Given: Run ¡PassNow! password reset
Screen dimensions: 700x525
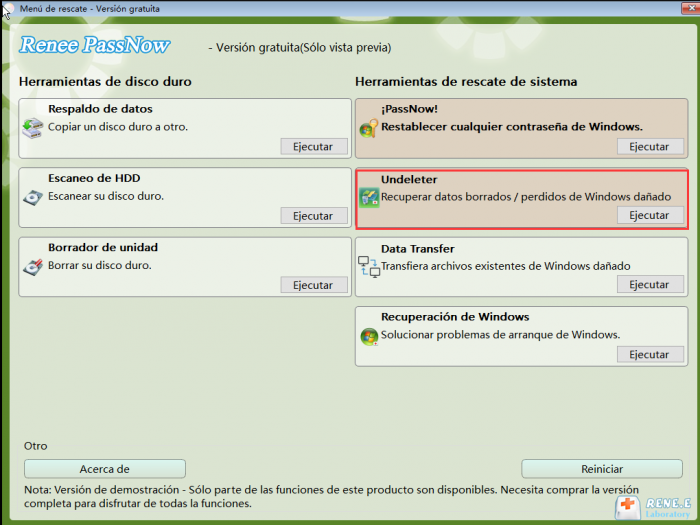Looking at the screenshot, I should [x=650, y=146].
